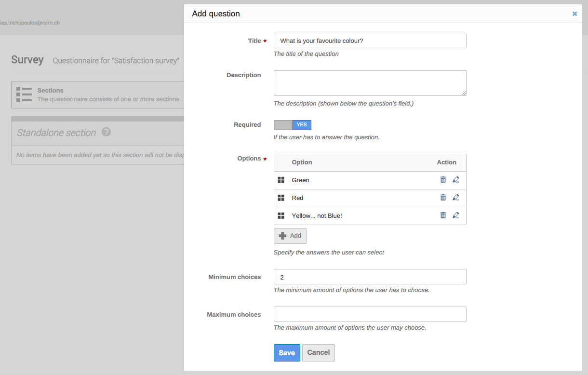This screenshot has width=588, height=375.
Task: Save the question
Action: 287,353
